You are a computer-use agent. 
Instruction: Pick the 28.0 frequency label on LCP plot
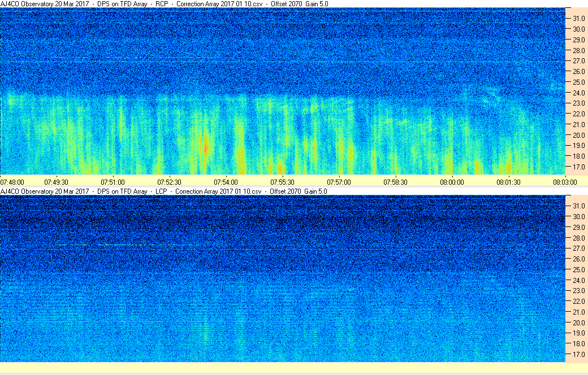pos(578,238)
